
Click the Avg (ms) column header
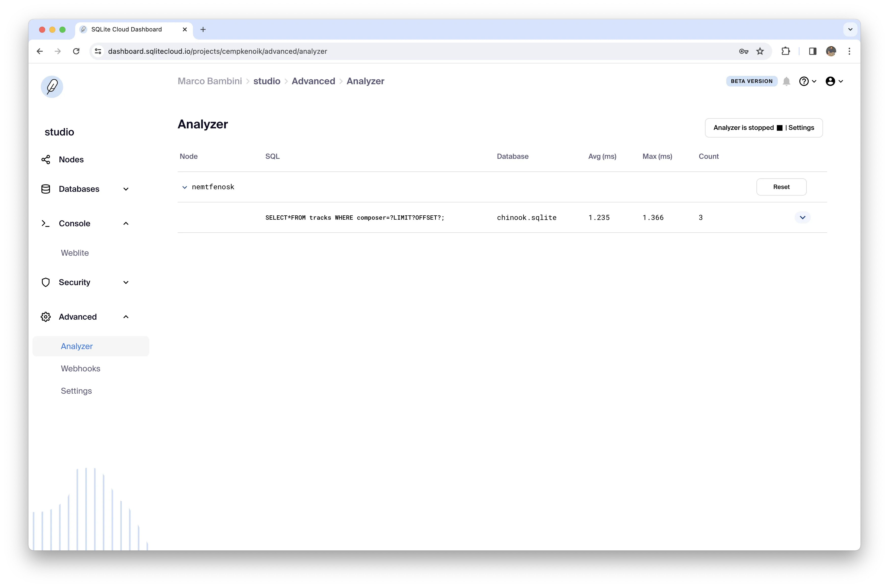click(x=602, y=156)
